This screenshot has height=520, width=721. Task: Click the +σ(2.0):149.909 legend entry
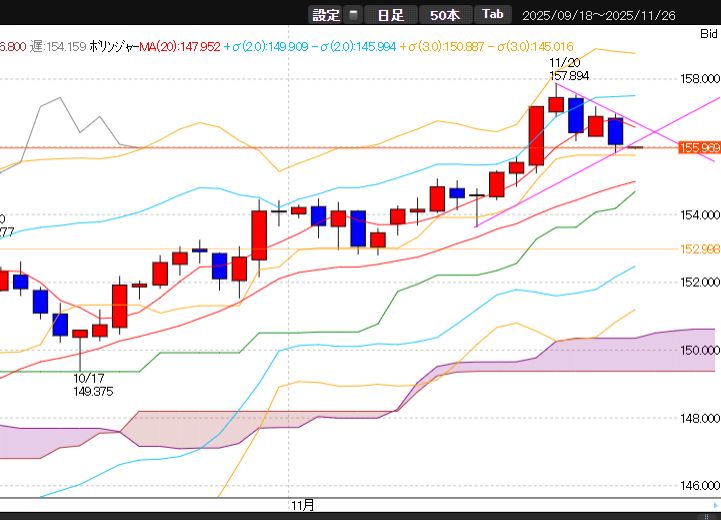pyautogui.click(x=266, y=46)
